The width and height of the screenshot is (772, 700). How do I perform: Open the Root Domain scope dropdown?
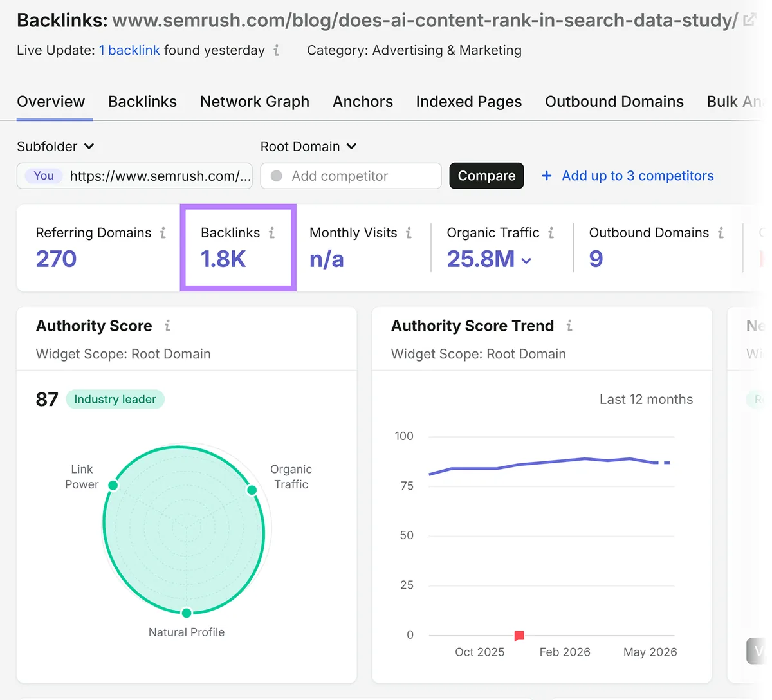click(309, 147)
